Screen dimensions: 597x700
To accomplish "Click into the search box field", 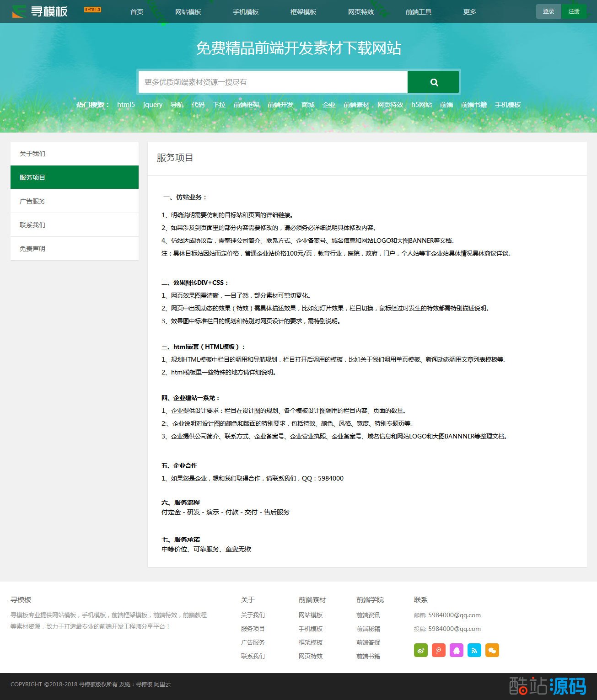I will coord(273,82).
